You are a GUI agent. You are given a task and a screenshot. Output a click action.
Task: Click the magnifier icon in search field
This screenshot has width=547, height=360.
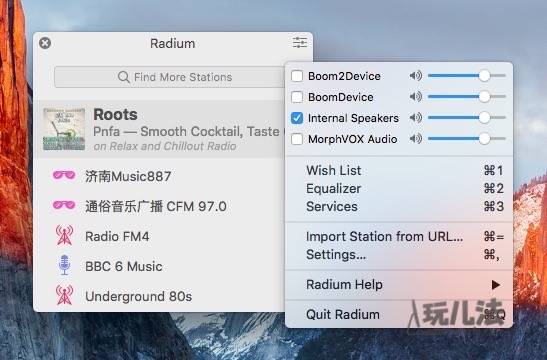[x=123, y=77]
